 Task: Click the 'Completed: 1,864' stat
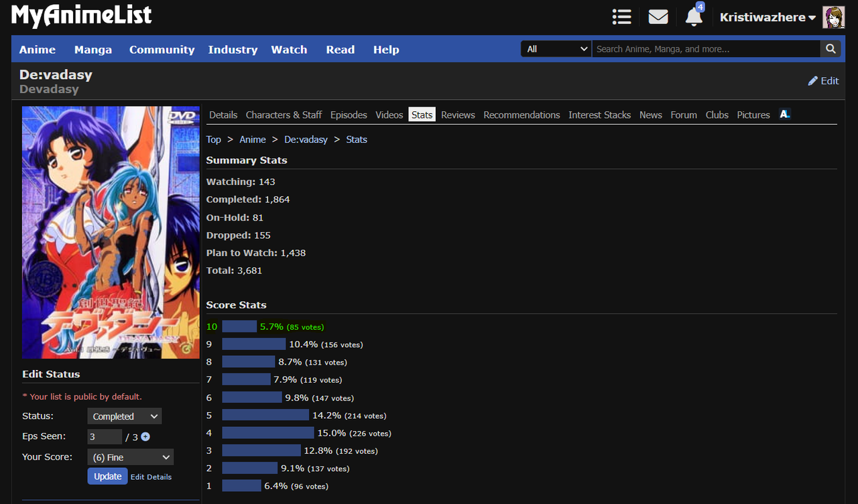(x=248, y=200)
